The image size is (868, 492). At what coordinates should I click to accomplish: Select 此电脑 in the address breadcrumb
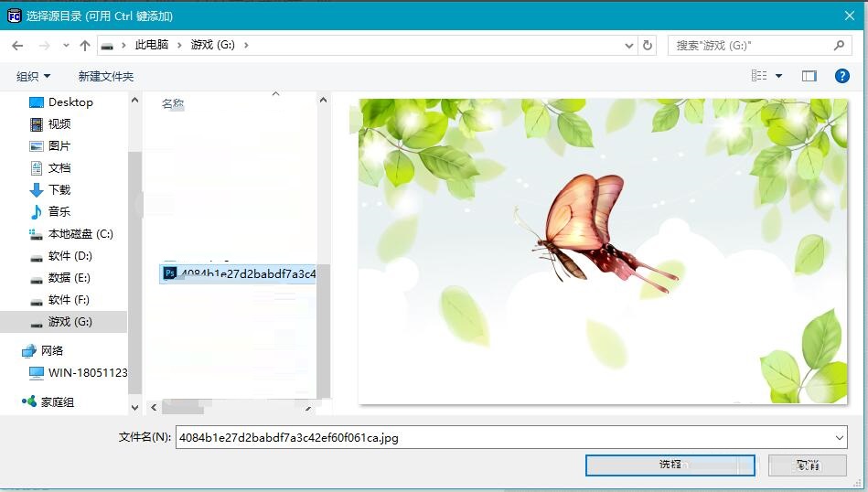point(151,45)
